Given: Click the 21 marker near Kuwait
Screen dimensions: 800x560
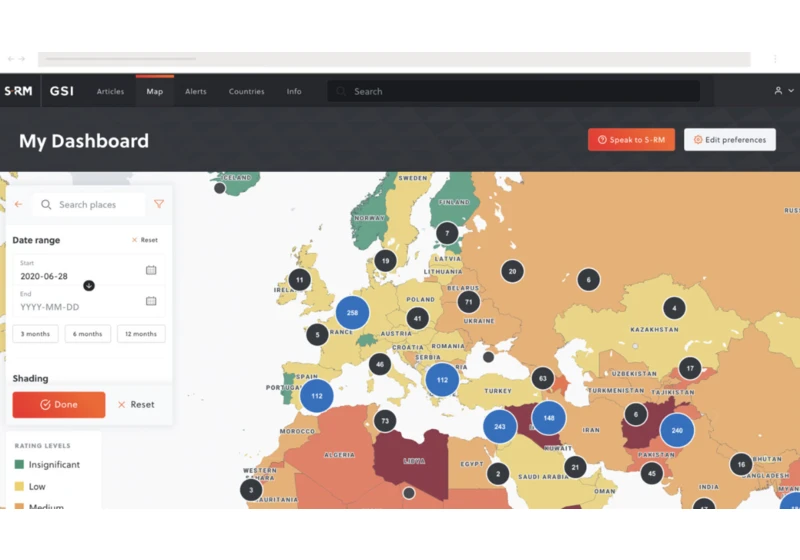Looking at the screenshot, I should click(575, 467).
